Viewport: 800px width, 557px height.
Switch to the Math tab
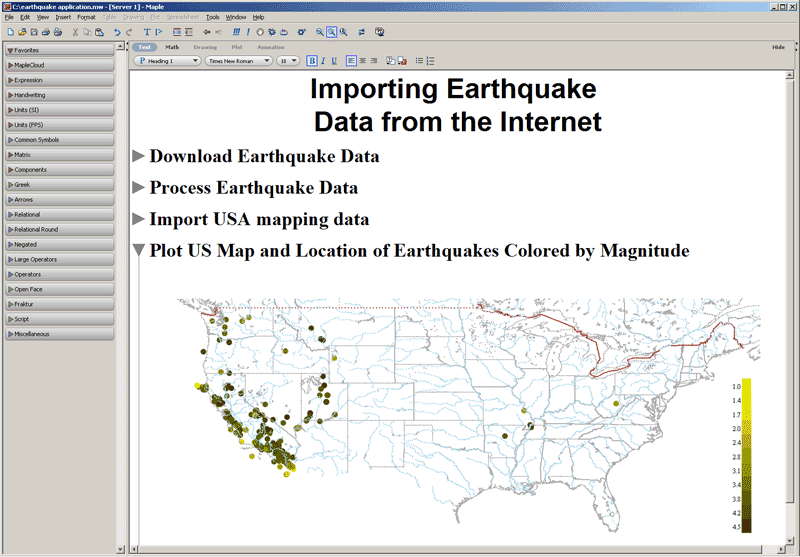coord(172,47)
